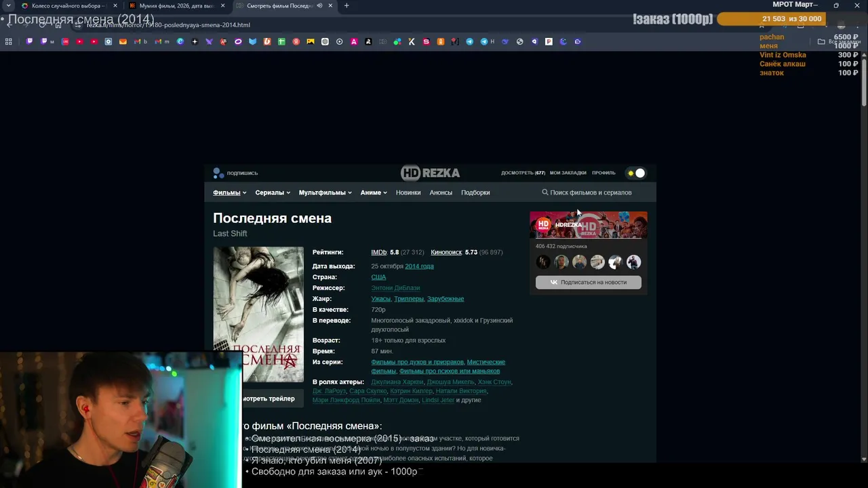Open the pink A bookmark icon
This screenshot has height=488, width=868.
click(x=354, y=41)
